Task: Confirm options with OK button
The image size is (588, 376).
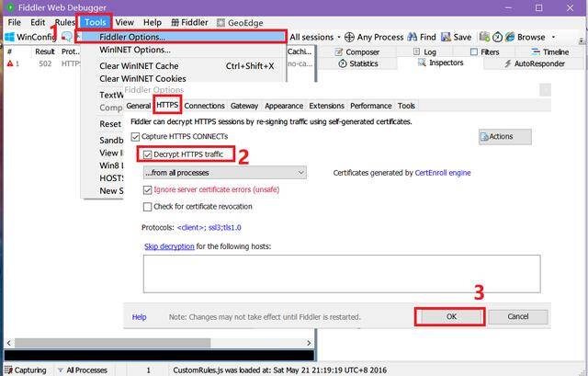Action: [x=451, y=317]
